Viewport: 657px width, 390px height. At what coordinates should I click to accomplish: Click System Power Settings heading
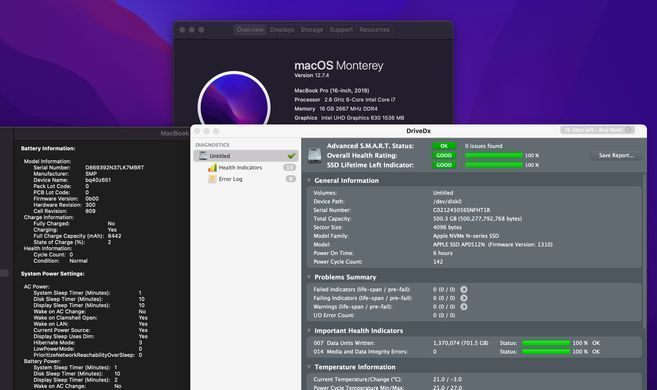(x=52, y=274)
